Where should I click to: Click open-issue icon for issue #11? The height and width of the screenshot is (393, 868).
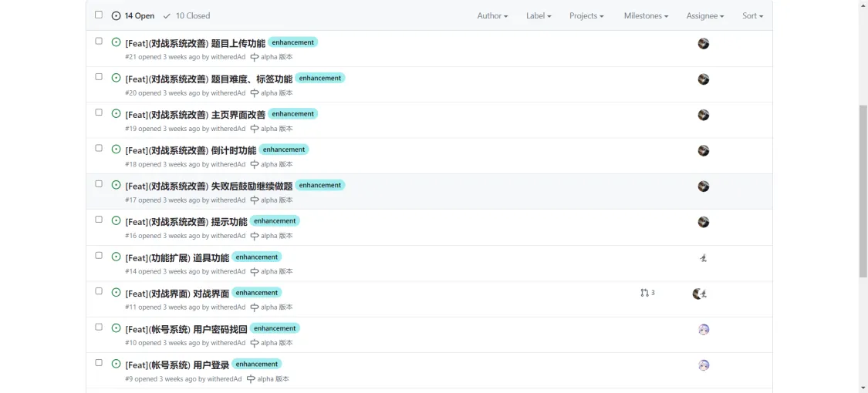117,292
